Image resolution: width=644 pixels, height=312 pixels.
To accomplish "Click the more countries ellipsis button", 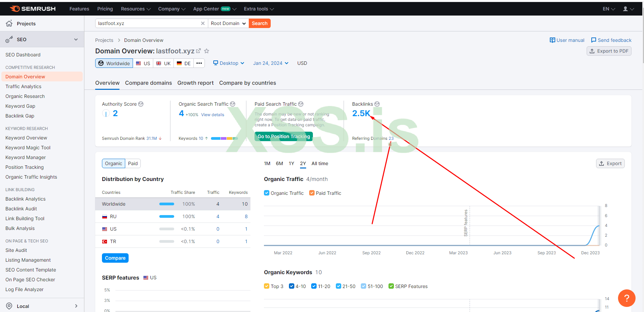I will point(199,63).
